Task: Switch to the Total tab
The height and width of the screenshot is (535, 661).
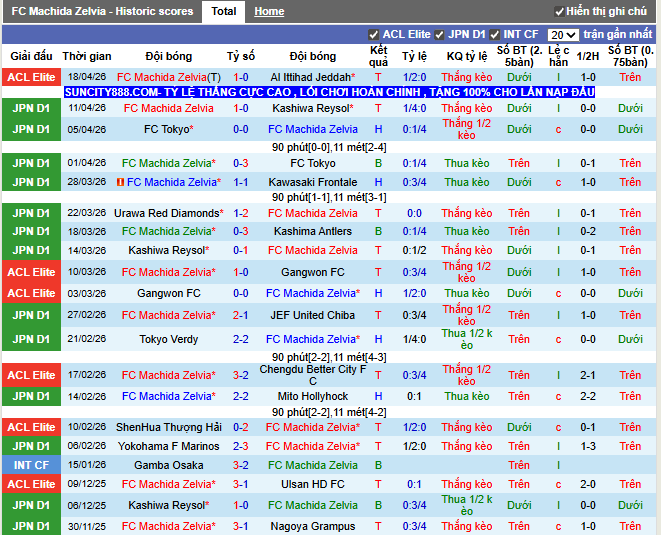Action: pos(224,12)
